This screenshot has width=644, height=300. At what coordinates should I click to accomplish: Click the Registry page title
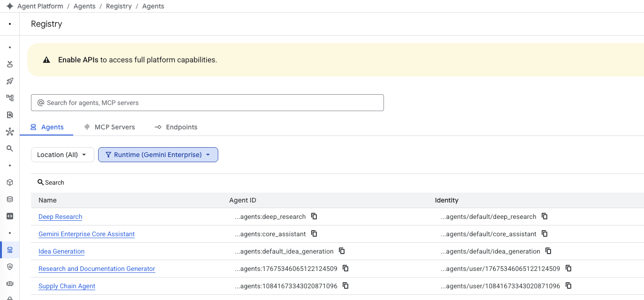(x=46, y=24)
